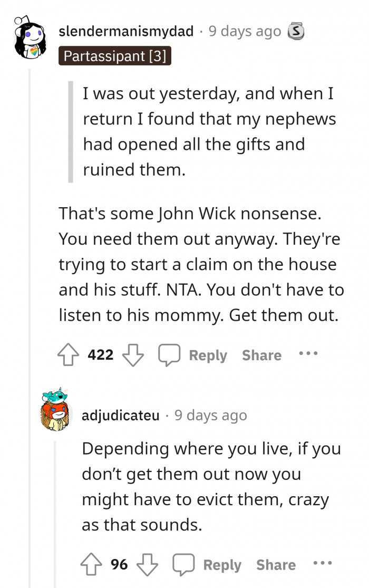Screen dimensions: 369x588
Task: Reply to adjudicateu's comment
Action: [x=222, y=565]
